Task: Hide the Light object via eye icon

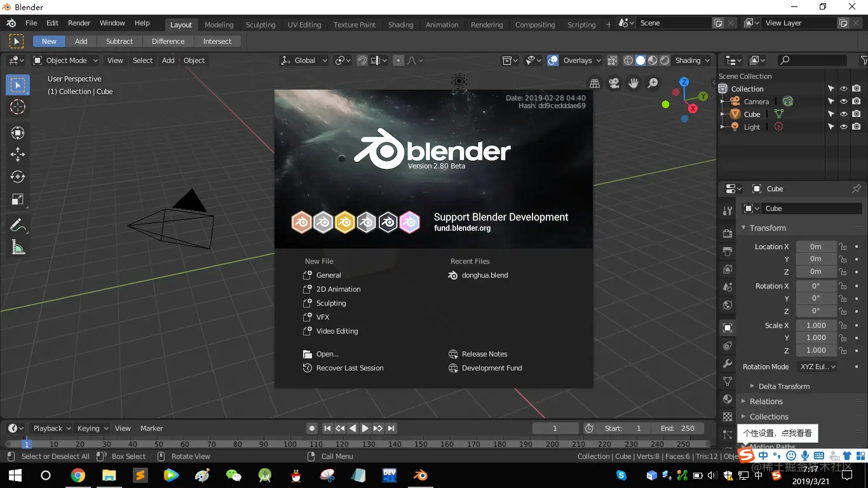Action: coord(844,127)
